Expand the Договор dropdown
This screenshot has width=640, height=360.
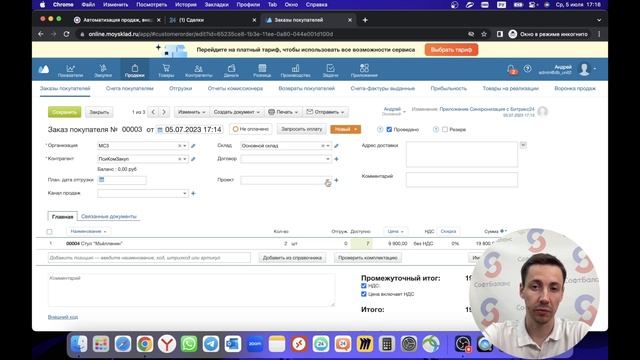tap(327, 159)
